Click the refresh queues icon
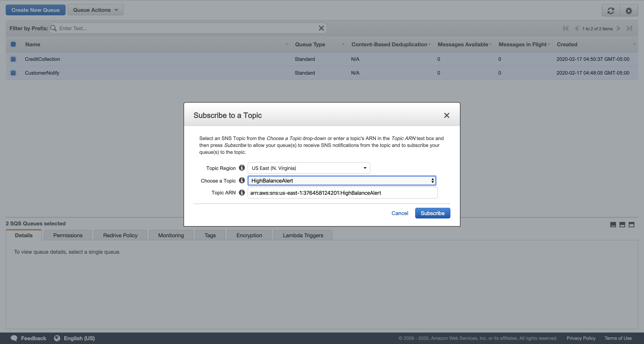The image size is (644, 344). point(611,11)
